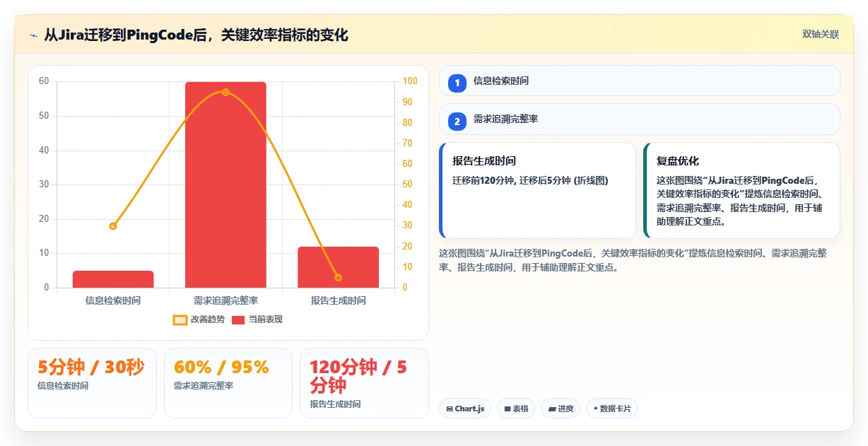The width and height of the screenshot is (868, 446).
Task: Click the trend line point at 5
Action: [338, 278]
